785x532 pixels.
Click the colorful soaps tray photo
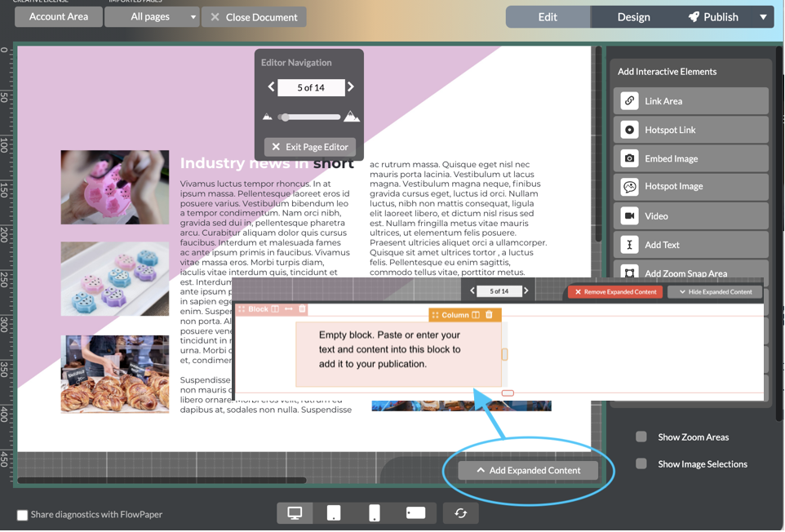click(114, 279)
